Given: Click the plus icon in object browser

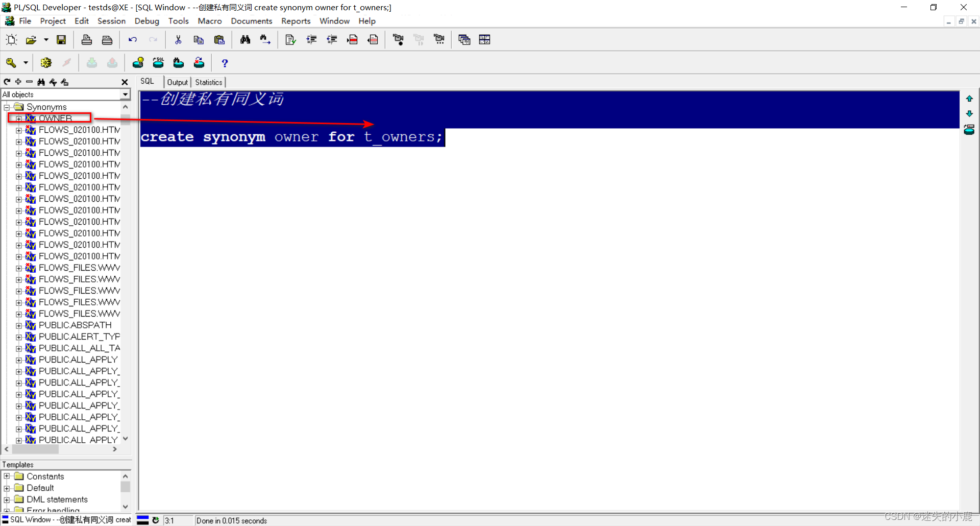Looking at the screenshot, I should [x=18, y=82].
